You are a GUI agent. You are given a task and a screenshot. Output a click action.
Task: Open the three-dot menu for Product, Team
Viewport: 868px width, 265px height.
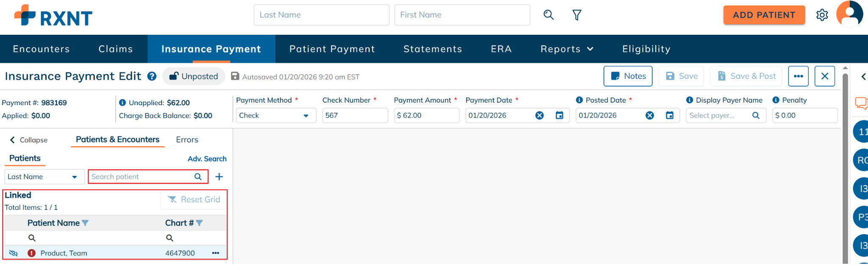216,253
